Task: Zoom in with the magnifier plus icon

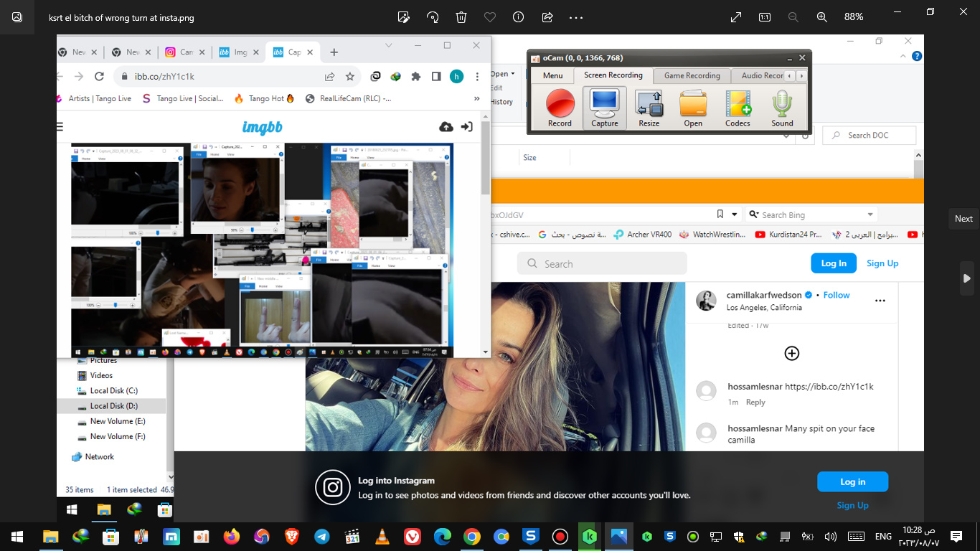Action: (x=822, y=17)
